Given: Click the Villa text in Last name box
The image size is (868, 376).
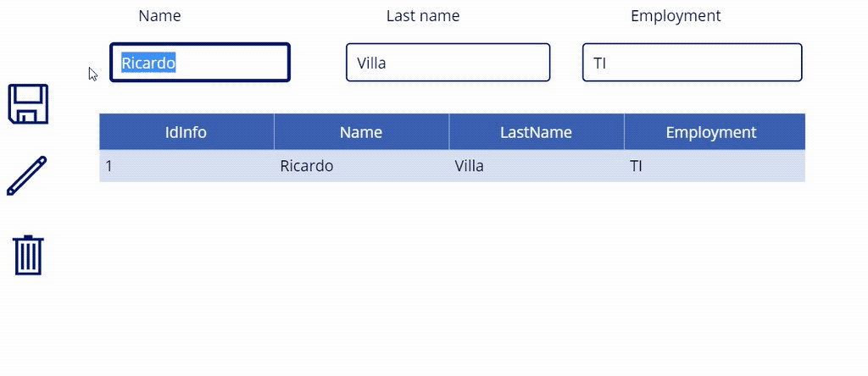Looking at the screenshot, I should tap(372, 63).
